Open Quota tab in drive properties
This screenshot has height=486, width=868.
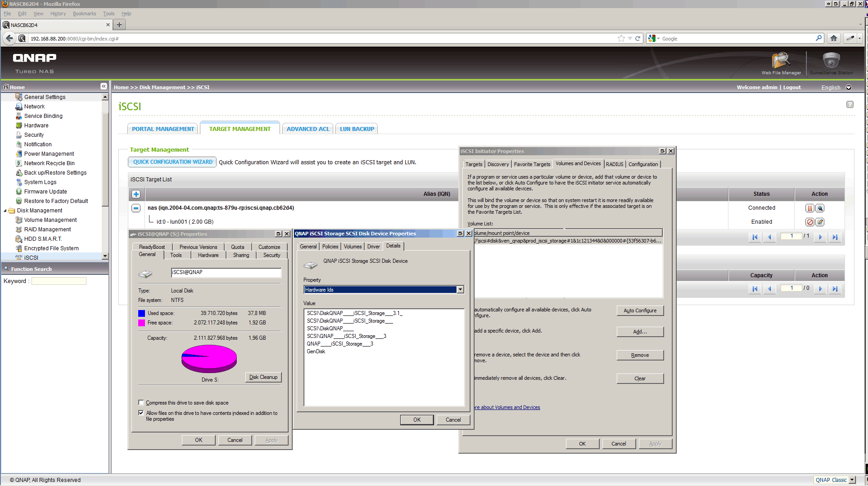238,247
